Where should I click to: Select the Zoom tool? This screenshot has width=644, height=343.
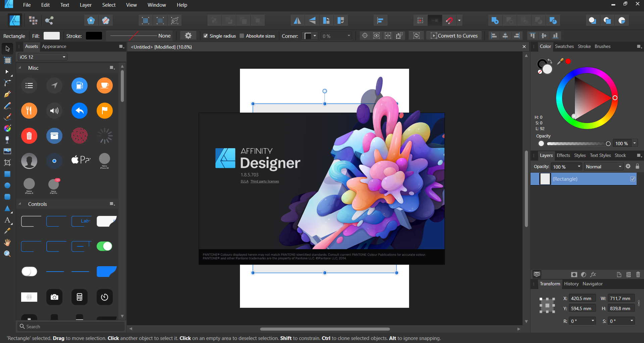coord(7,254)
